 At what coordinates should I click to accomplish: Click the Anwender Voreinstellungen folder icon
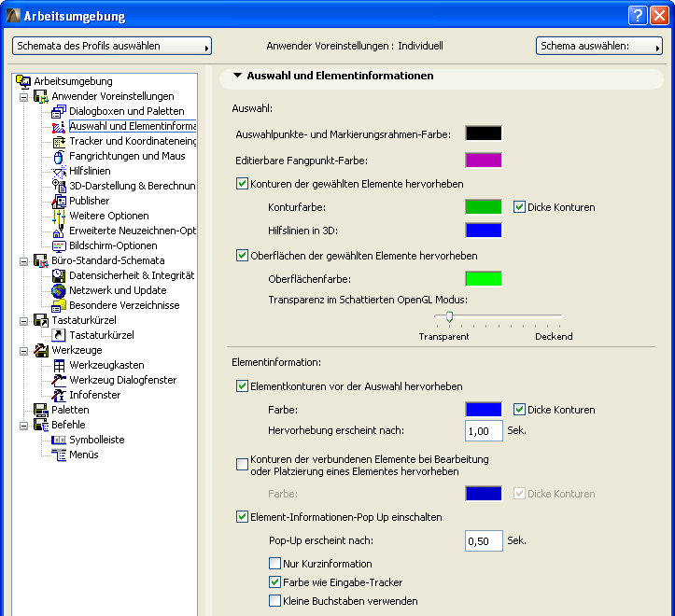click(x=41, y=96)
